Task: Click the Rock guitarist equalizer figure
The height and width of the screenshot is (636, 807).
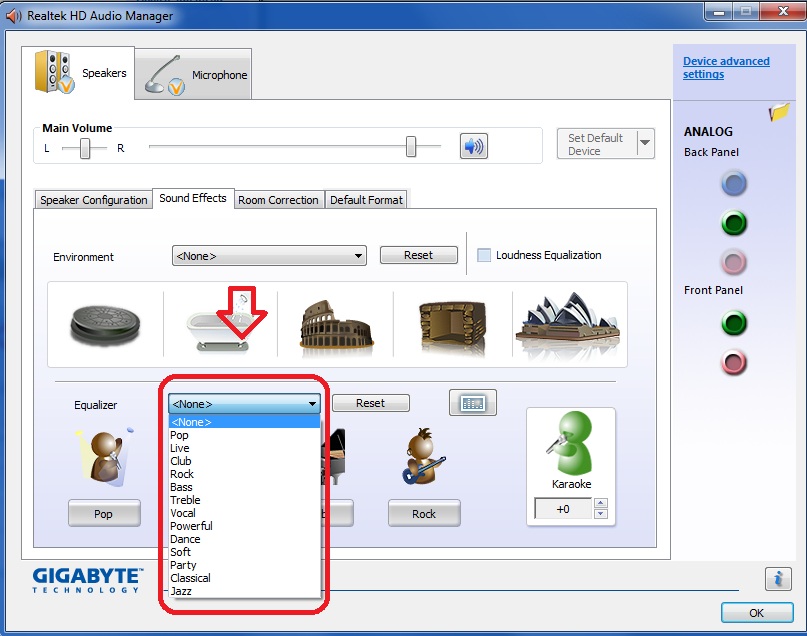Action: (423, 456)
